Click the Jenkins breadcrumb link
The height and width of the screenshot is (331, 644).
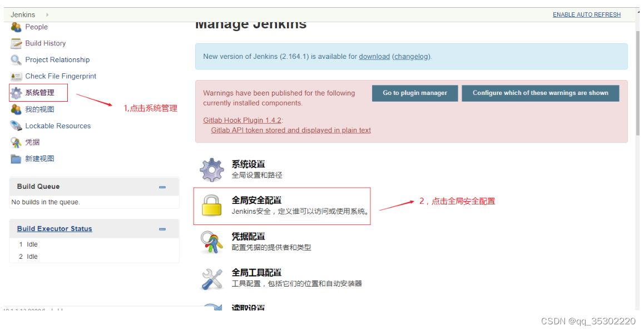(x=23, y=15)
